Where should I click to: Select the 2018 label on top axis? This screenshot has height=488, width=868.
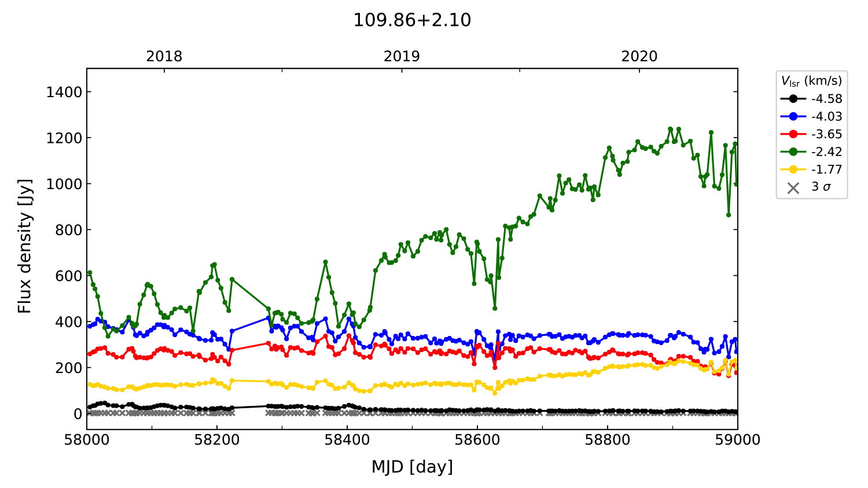point(164,57)
